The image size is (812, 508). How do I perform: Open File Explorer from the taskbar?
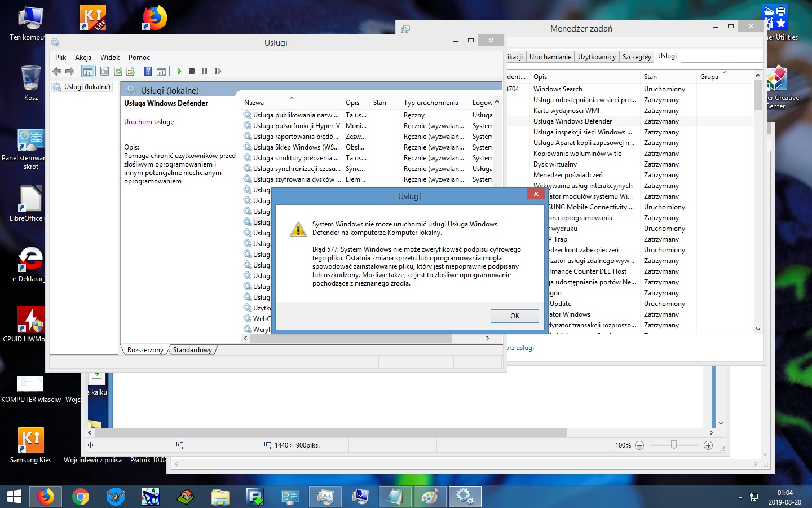(x=220, y=497)
